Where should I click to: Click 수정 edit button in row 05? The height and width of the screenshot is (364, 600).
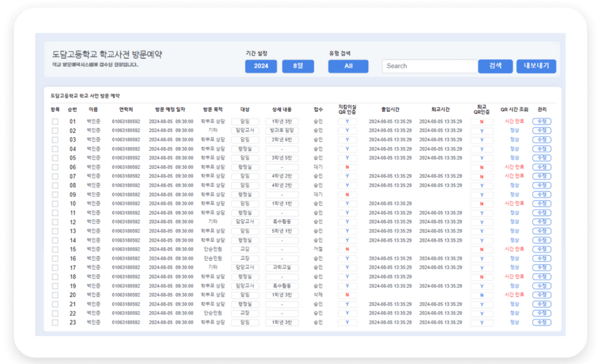pos(542,158)
